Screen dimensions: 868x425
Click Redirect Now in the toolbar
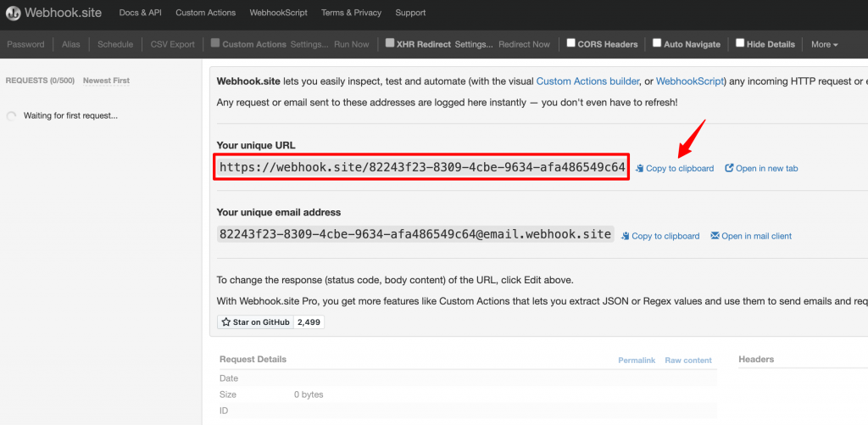click(524, 44)
